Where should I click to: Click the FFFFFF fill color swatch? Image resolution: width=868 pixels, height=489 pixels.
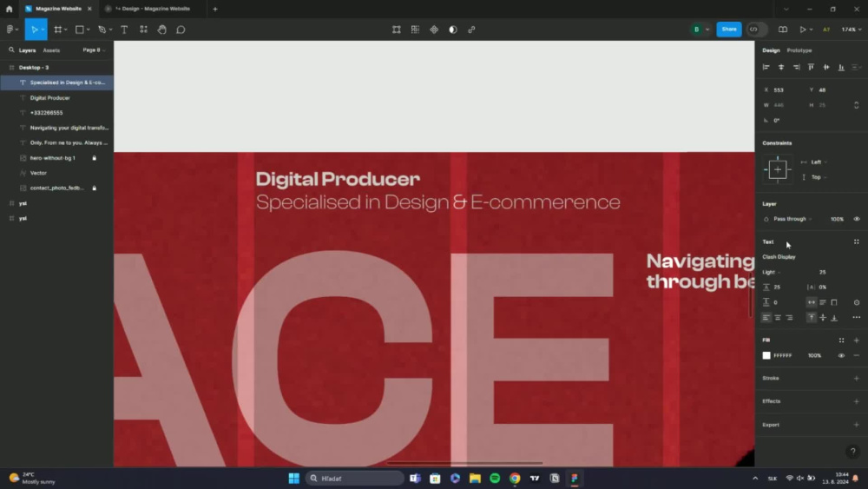tap(766, 355)
